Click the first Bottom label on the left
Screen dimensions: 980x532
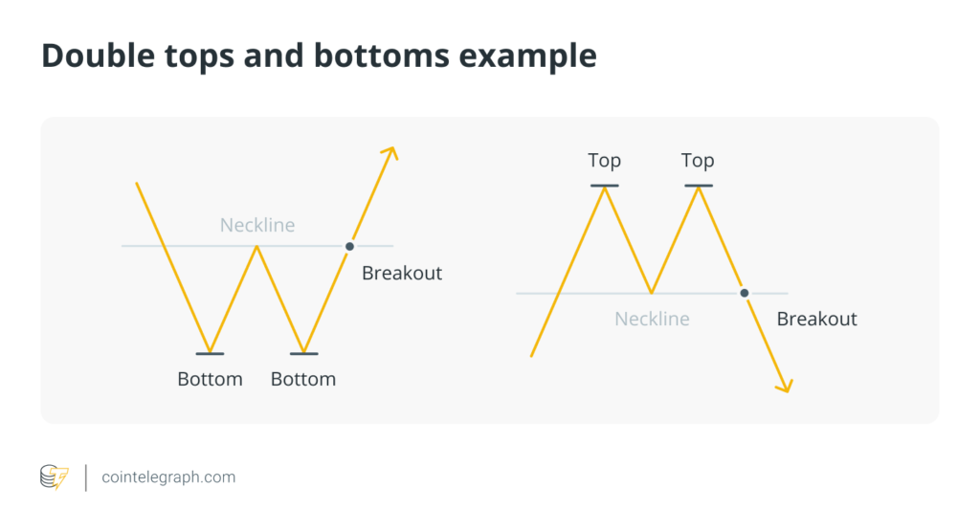[x=210, y=379]
